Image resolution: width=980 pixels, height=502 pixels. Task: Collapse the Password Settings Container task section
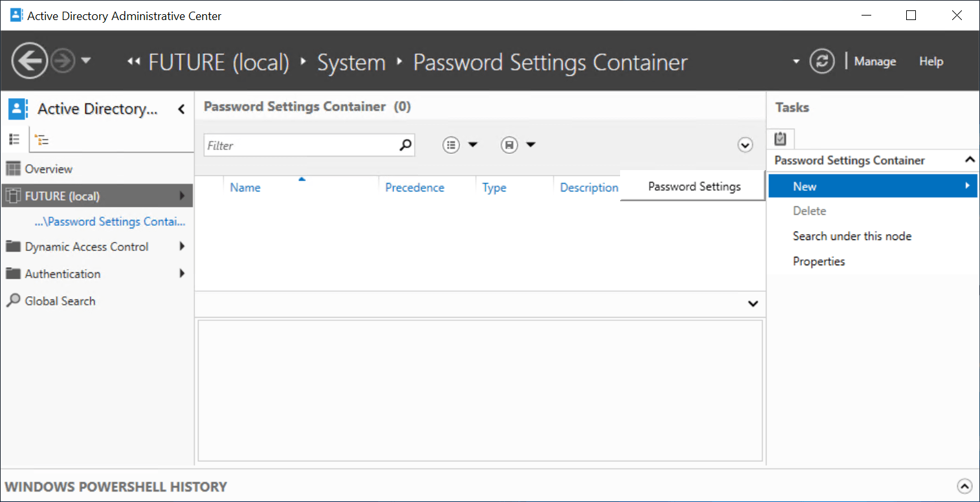[969, 160]
